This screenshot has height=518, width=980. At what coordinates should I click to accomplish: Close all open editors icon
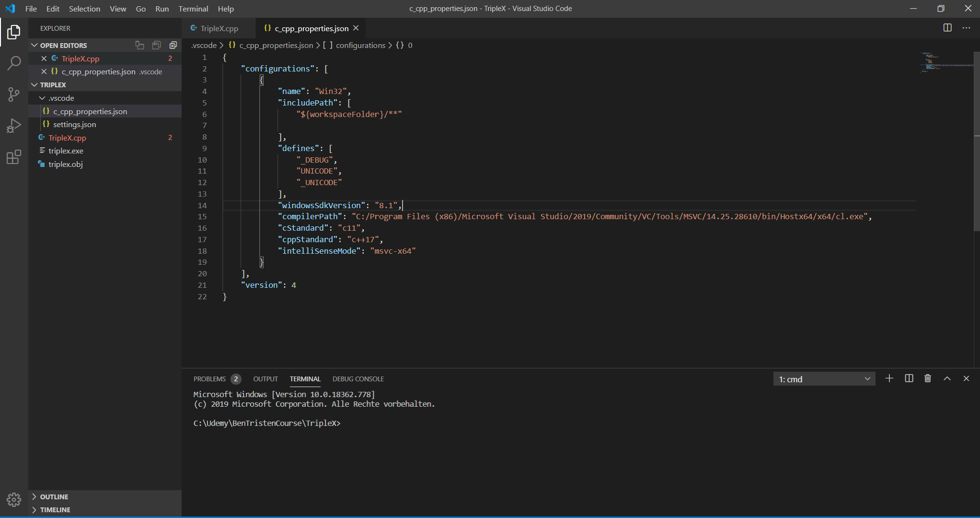(x=173, y=45)
